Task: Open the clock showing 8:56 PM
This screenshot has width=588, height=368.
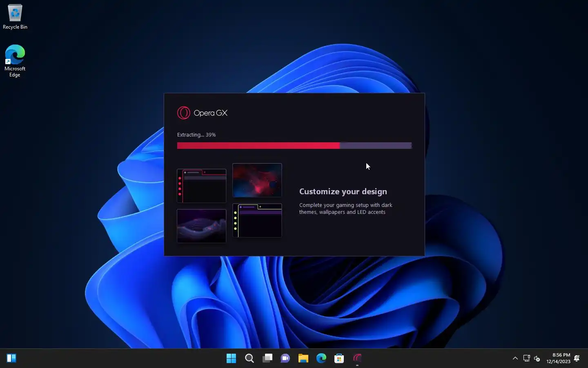Action: coord(558,358)
